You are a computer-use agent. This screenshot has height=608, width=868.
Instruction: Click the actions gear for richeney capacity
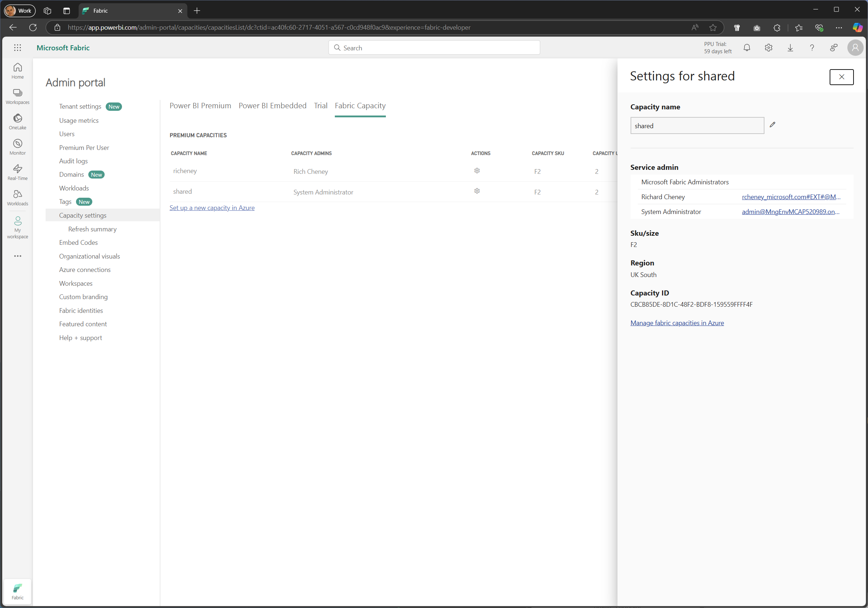point(477,171)
